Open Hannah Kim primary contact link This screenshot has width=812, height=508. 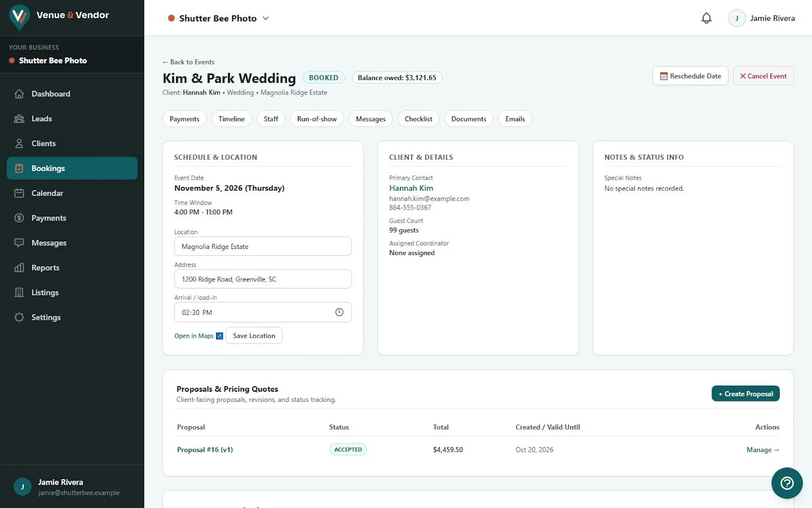point(411,188)
